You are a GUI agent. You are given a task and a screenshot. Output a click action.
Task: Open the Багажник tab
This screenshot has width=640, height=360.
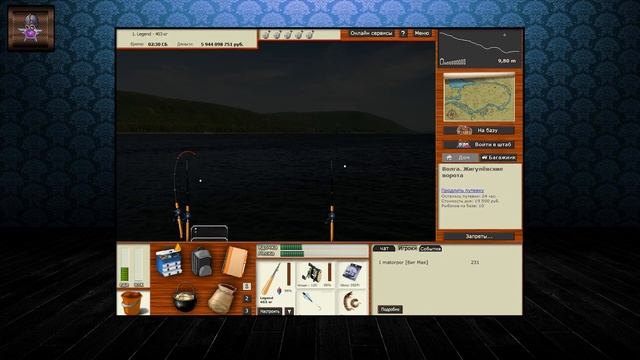click(x=498, y=158)
